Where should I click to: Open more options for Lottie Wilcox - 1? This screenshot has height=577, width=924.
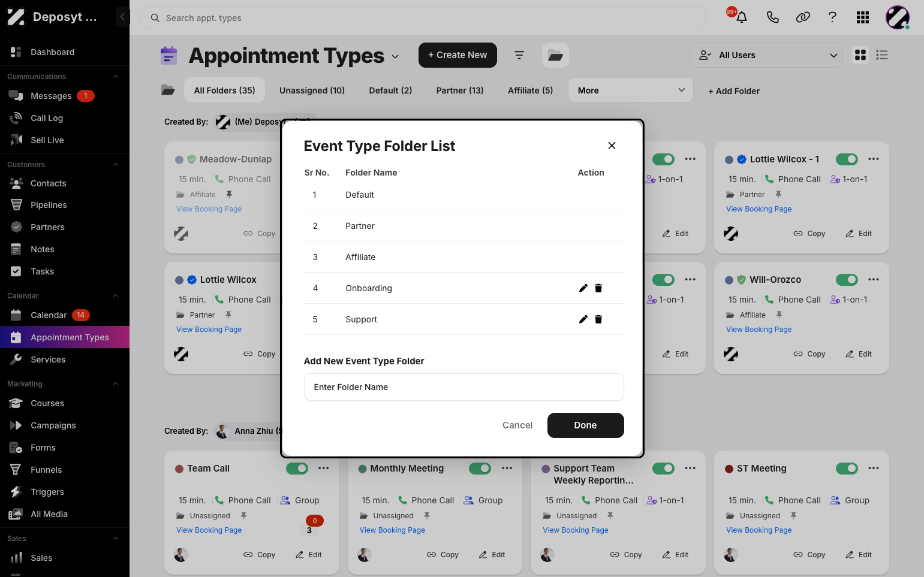point(874,159)
